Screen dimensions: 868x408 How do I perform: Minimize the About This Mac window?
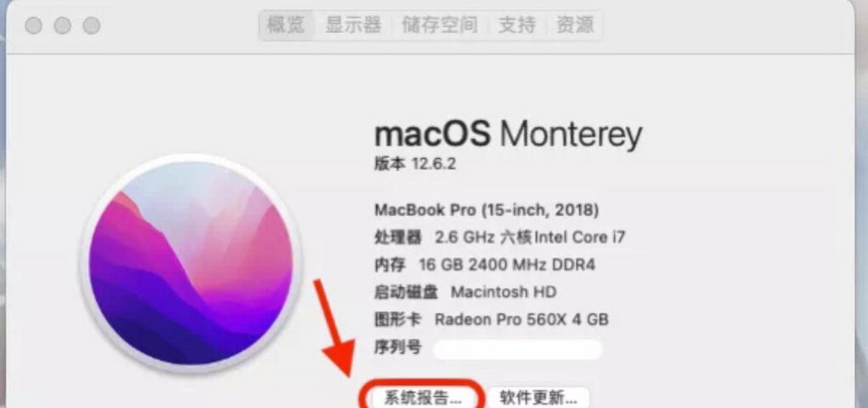tap(62, 25)
